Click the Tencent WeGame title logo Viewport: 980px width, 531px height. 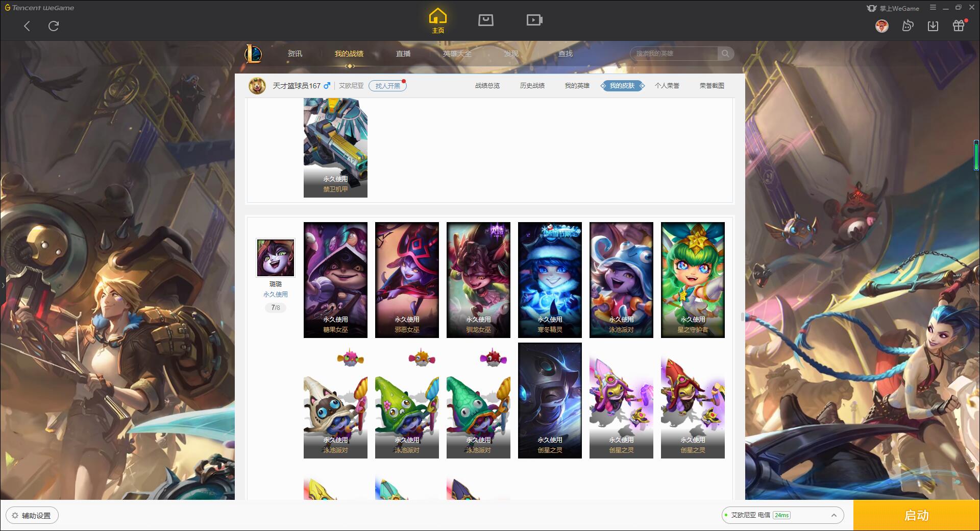pyautogui.click(x=40, y=8)
